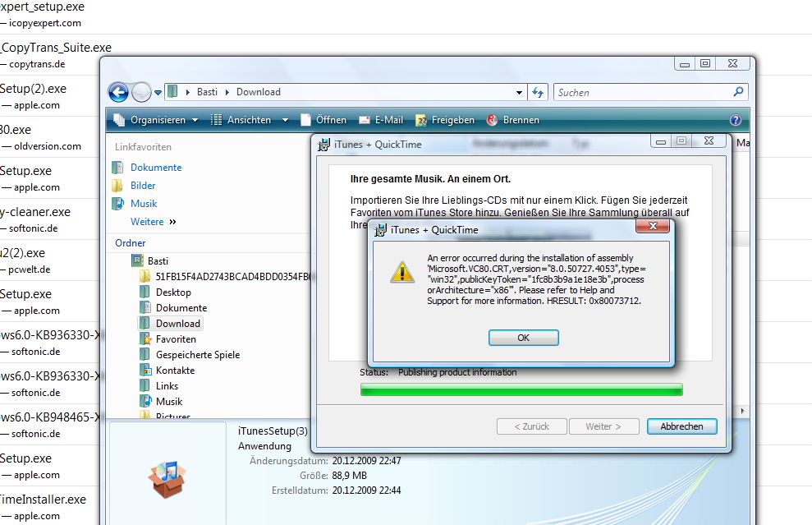Click the Setup(2).exe download entry
Viewport: 812px width, 525px height.
click(33, 89)
